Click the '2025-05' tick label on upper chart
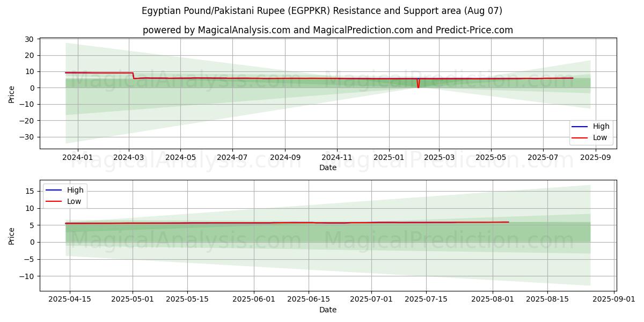The image size is (644, 322). [491, 158]
